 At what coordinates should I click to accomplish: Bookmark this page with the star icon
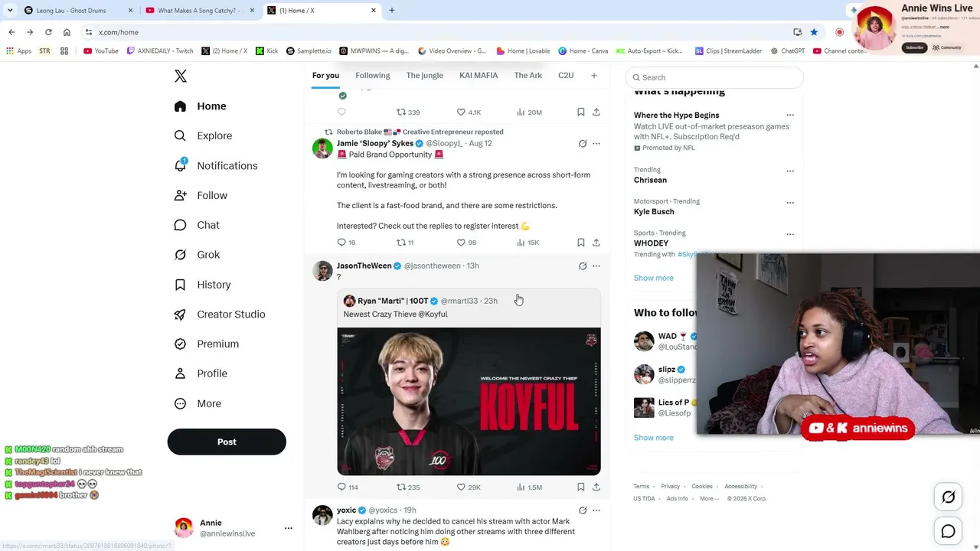(814, 32)
